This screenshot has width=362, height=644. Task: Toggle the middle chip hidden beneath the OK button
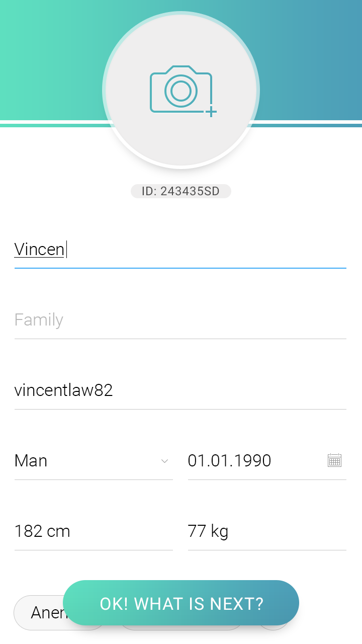tap(181, 628)
